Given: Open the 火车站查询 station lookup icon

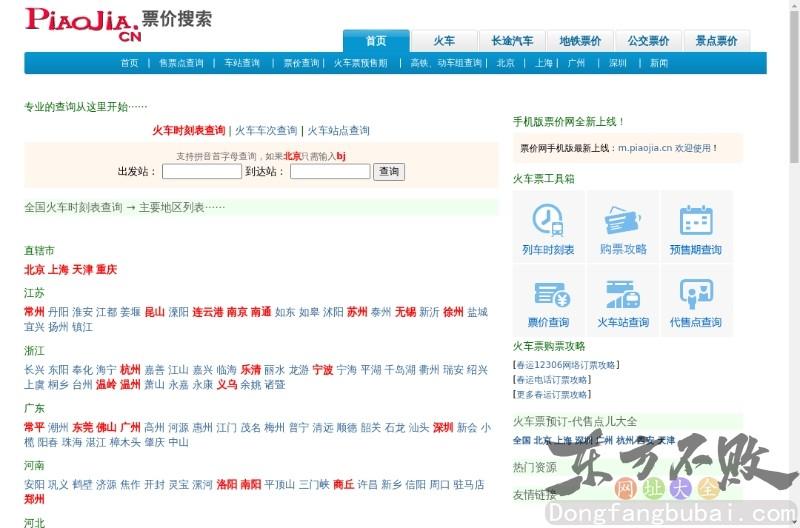Looking at the screenshot, I should coord(623,300).
